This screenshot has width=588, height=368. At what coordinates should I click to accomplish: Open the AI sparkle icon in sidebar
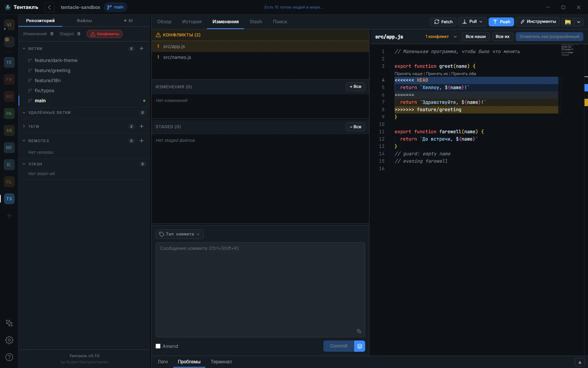9,323
